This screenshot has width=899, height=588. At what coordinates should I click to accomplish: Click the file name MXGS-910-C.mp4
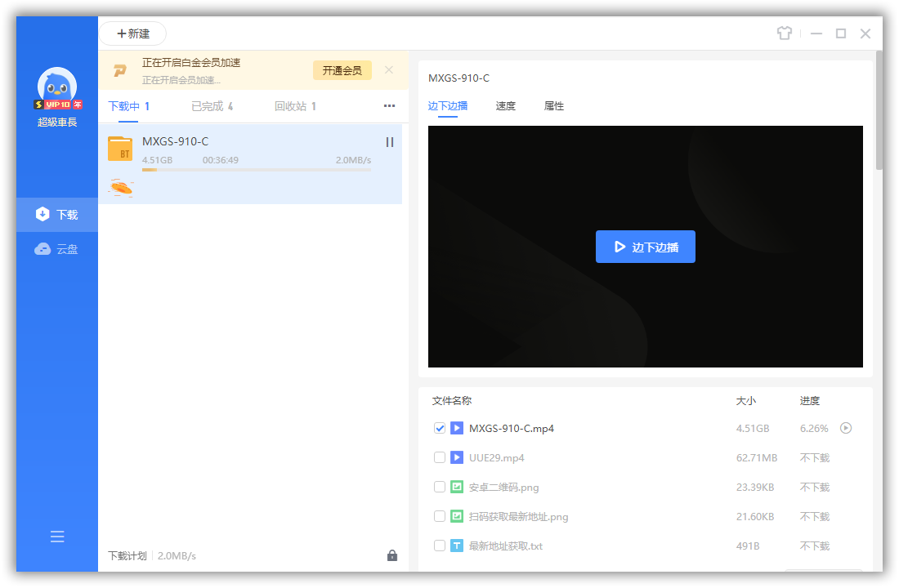pos(512,428)
